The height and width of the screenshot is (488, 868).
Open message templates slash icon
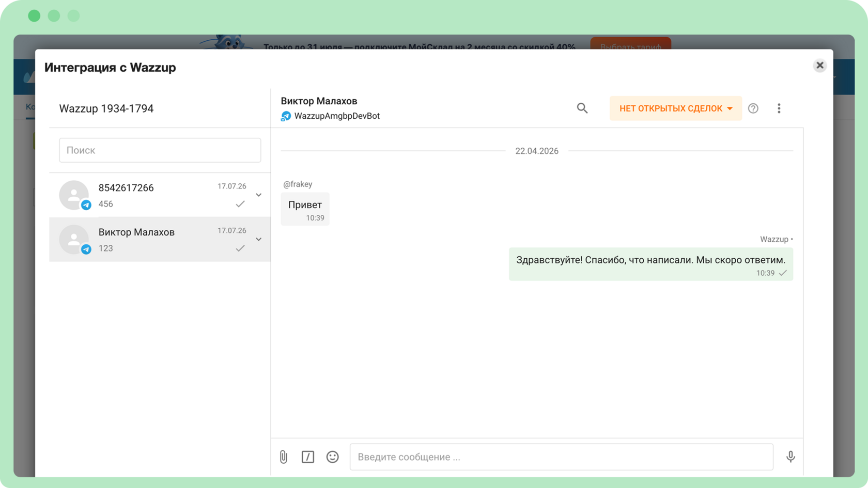308,457
